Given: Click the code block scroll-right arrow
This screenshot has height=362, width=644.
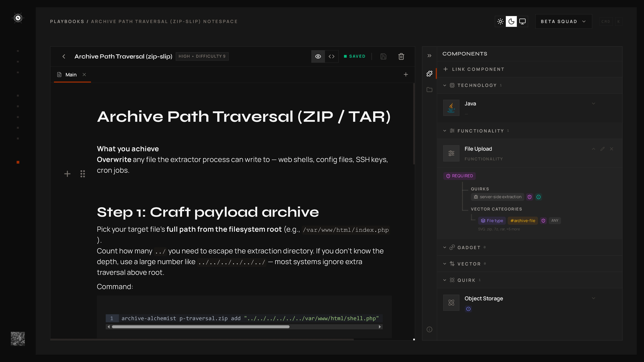Looking at the screenshot, I should (x=380, y=327).
